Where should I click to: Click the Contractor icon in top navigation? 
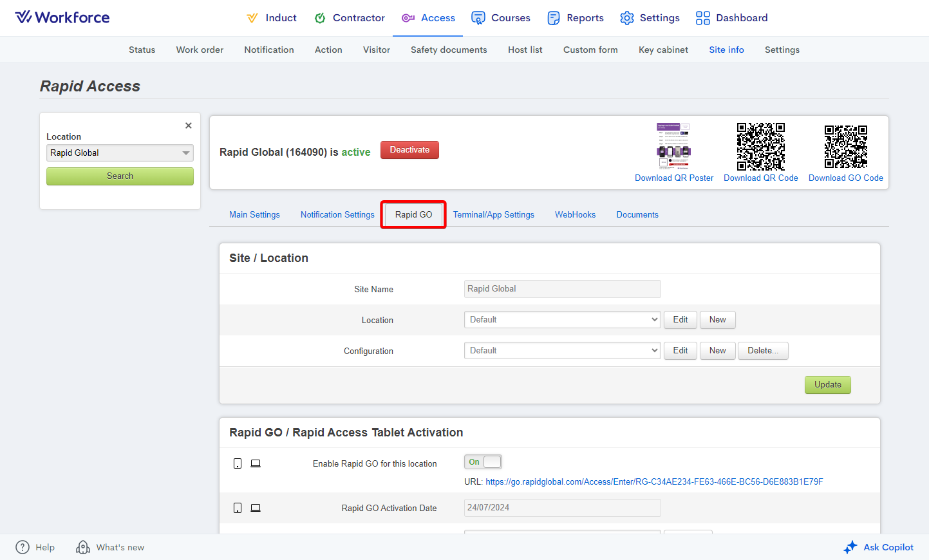click(x=320, y=18)
